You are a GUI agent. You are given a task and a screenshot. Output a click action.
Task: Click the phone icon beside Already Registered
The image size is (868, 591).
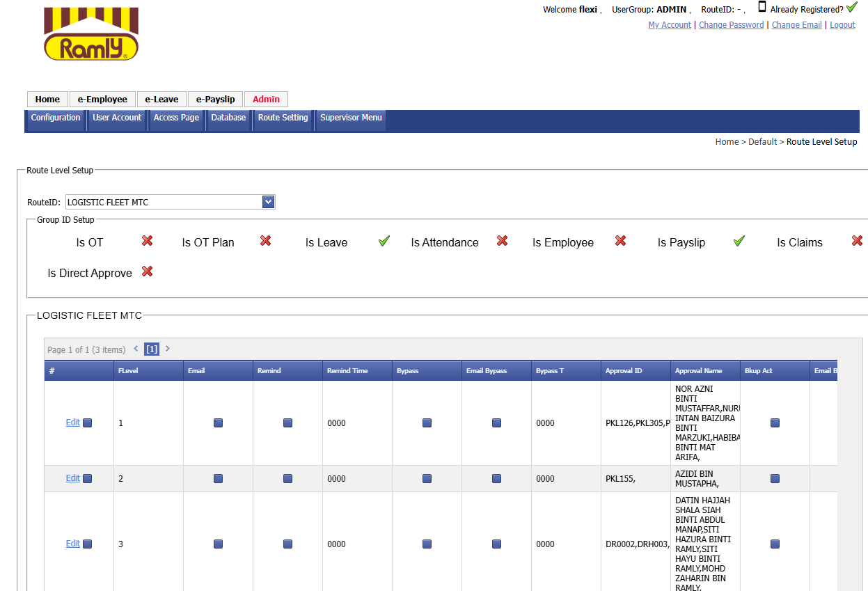(762, 7)
